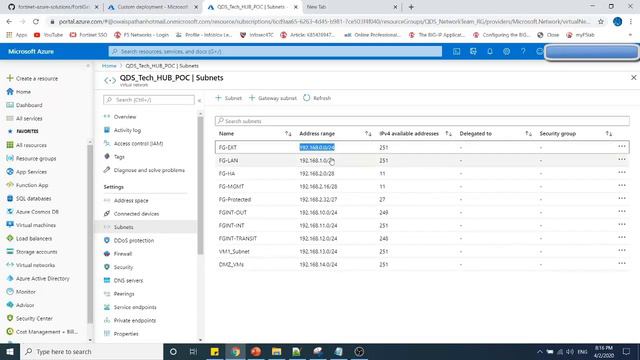Image resolution: width=640 pixels, height=360 pixels.
Task: Add a Gateway subnet
Action: tap(273, 98)
